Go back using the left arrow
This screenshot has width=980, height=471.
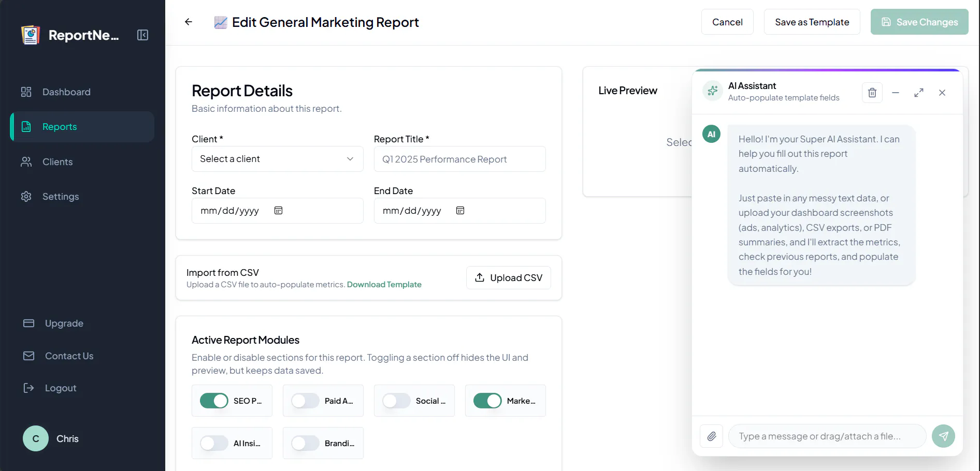point(189,22)
